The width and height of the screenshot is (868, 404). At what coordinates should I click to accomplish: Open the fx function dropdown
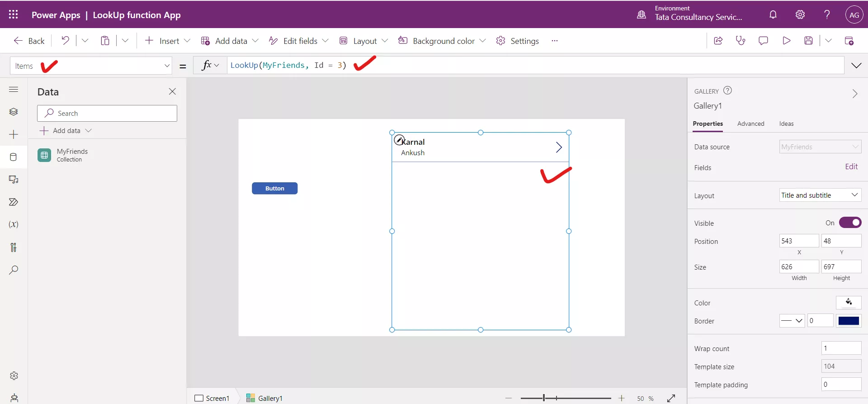click(x=210, y=65)
